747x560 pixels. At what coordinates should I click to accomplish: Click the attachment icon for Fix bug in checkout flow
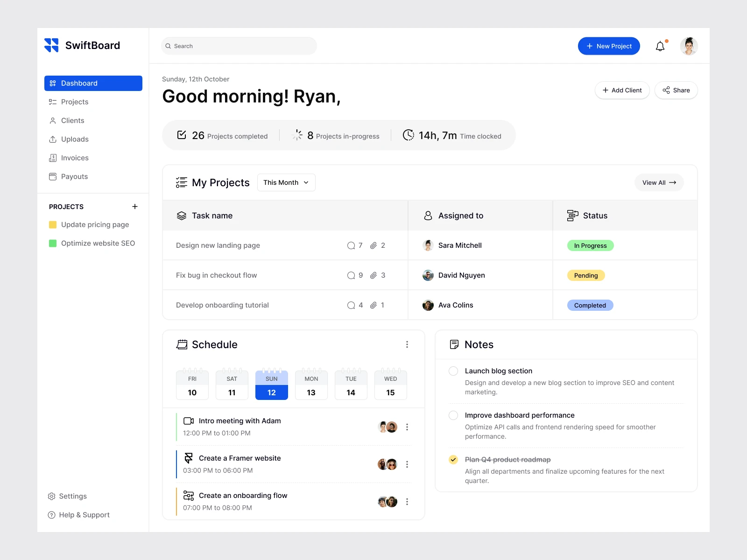click(x=373, y=275)
